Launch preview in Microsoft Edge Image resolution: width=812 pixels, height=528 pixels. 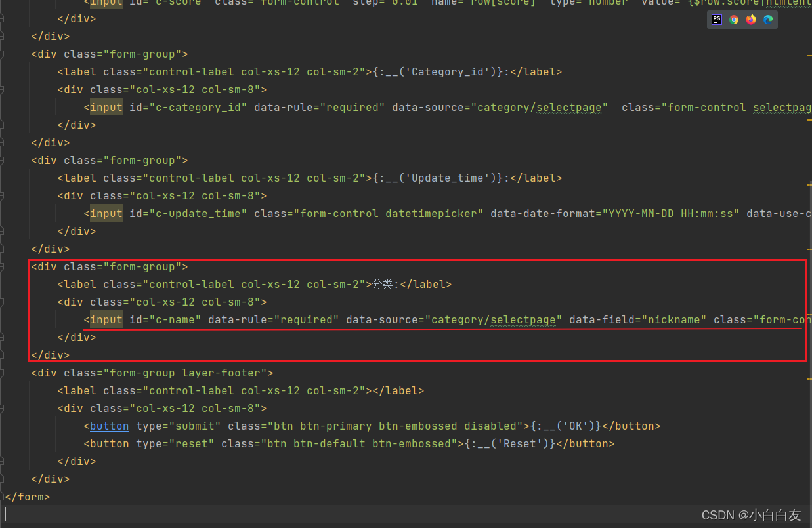[767, 20]
